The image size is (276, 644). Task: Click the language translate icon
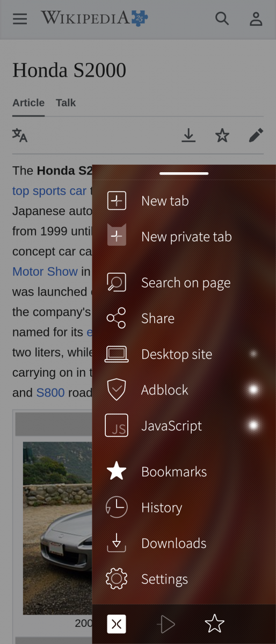click(x=20, y=135)
